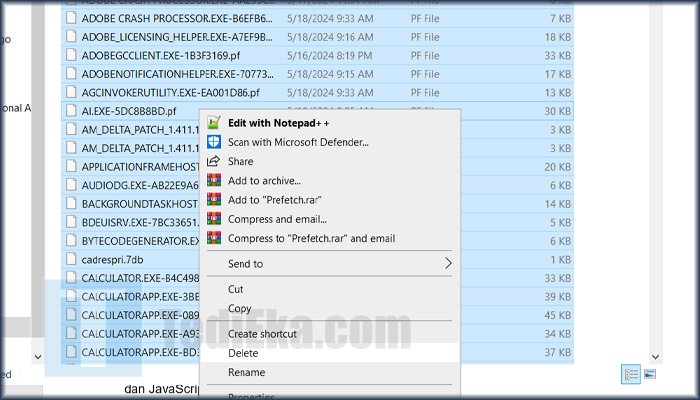Click file icon of APPLICATIONFRAMEHOST
The width and height of the screenshot is (700, 400).
(71, 166)
